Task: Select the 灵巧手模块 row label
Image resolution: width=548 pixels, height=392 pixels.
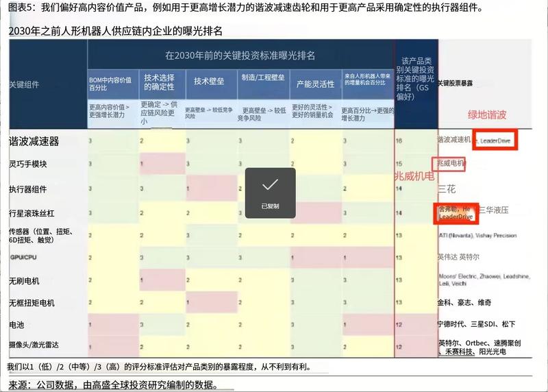Action: (27, 164)
